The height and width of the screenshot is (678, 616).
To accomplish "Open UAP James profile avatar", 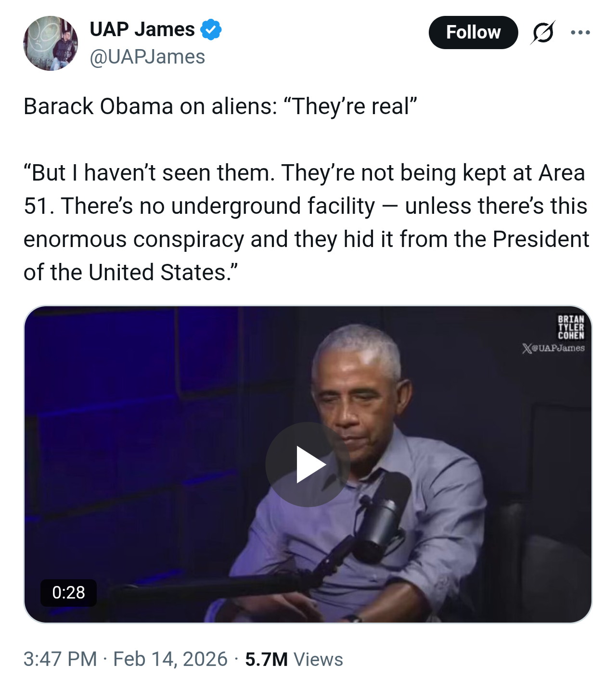I will pos(51,43).
